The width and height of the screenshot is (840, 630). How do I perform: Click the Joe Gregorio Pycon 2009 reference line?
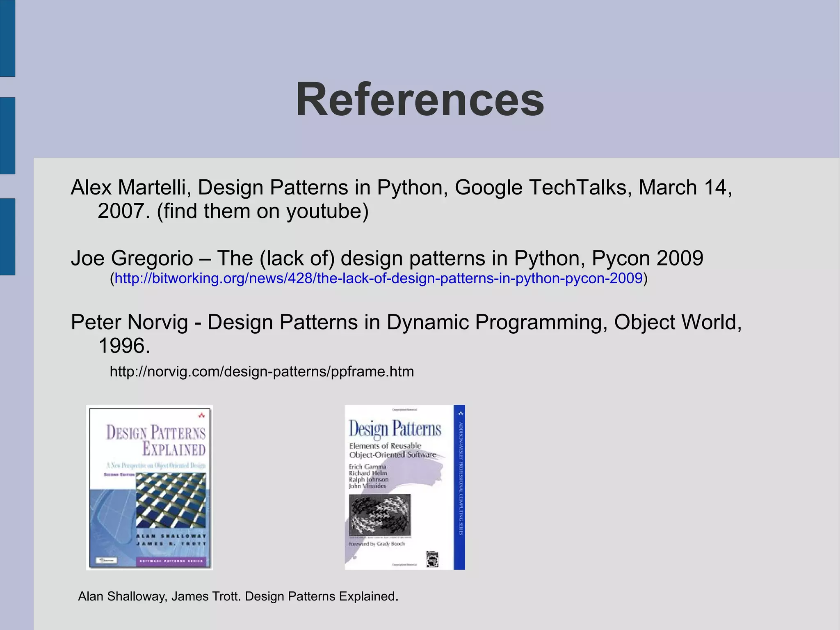(x=387, y=259)
